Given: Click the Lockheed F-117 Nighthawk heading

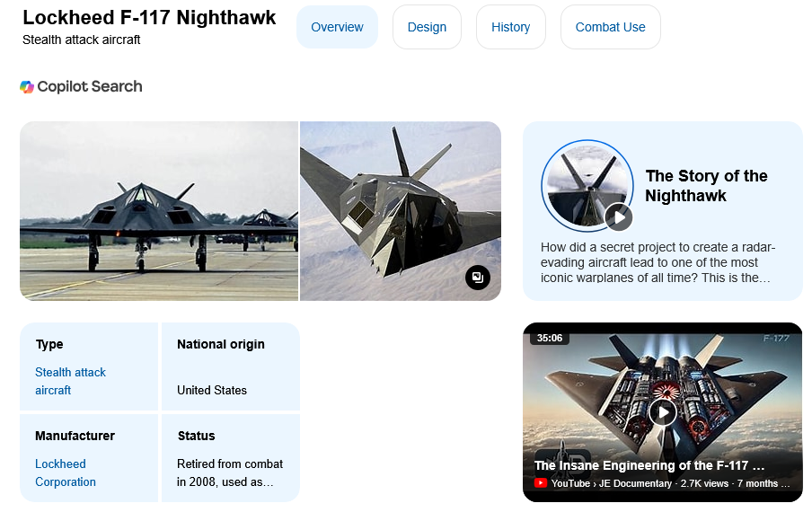Looking at the screenshot, I should (x=149, y=18).
